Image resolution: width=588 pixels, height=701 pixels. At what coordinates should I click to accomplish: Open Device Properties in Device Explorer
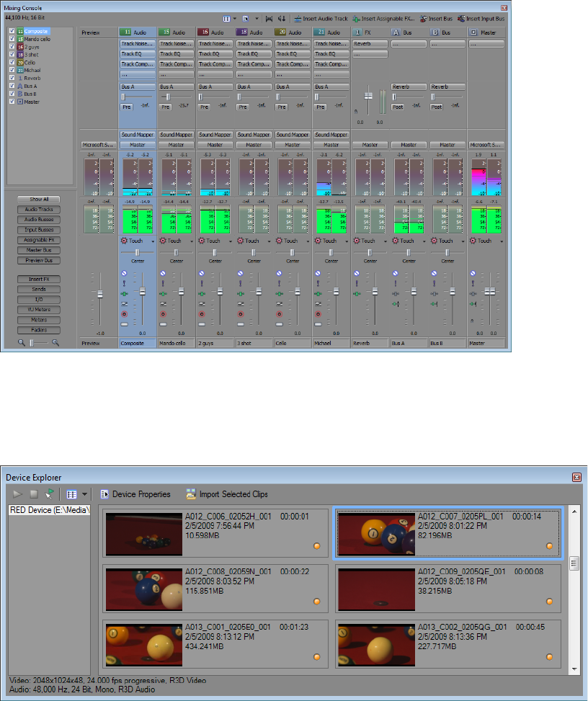point(104,494)
